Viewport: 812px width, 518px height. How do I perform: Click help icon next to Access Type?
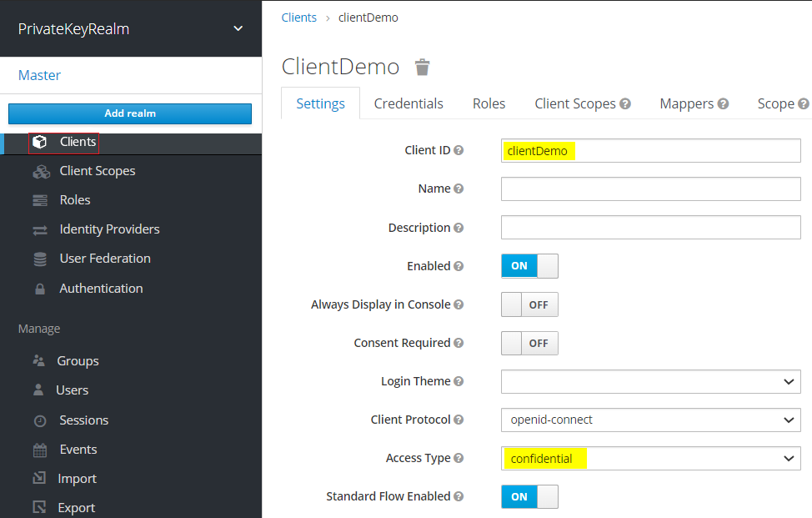[459, 458]
